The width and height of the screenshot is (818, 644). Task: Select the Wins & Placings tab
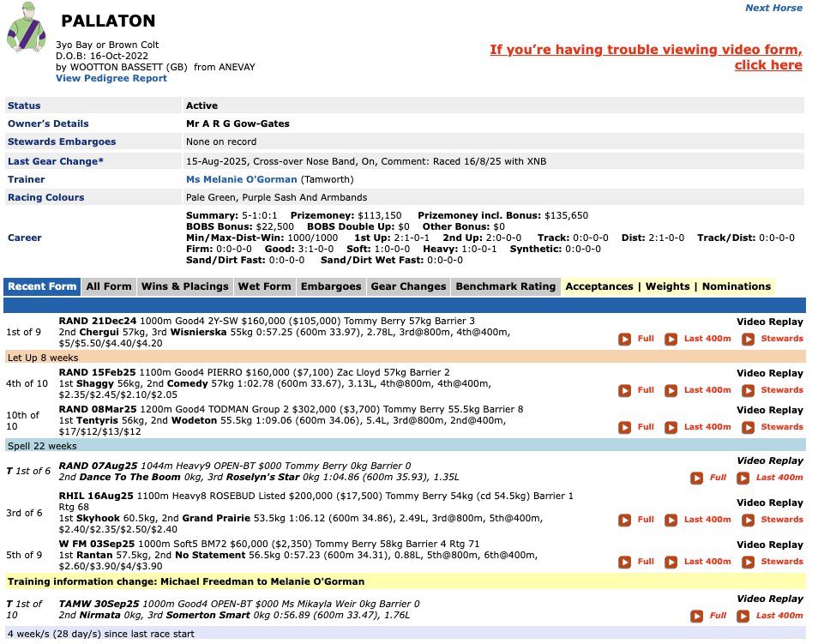coord(184,286)
